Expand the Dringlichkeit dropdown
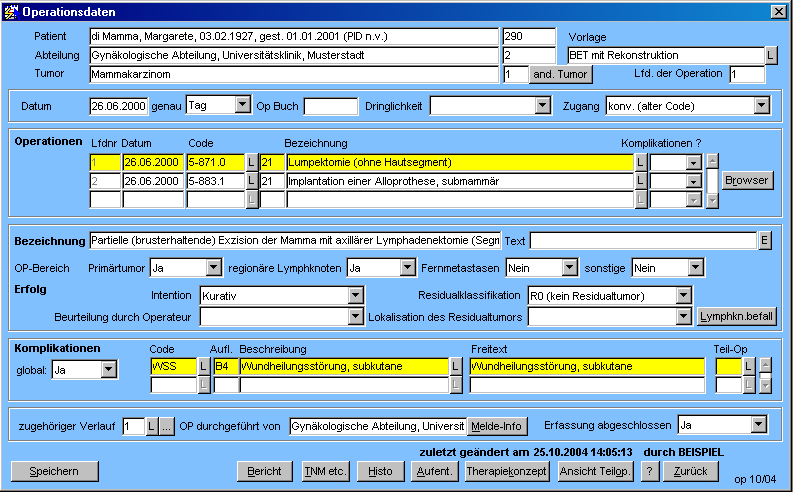793x492 pixels. pos(542,105)
